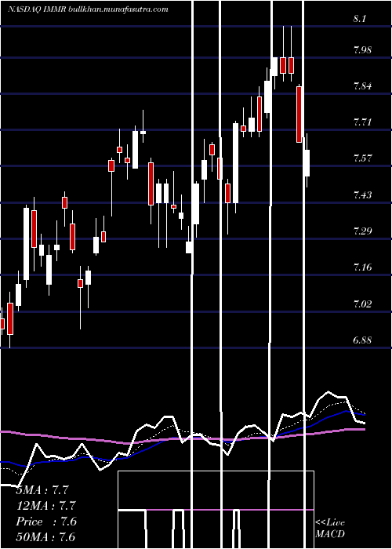Click the 7.98 price axis label

tap(362, 49)
